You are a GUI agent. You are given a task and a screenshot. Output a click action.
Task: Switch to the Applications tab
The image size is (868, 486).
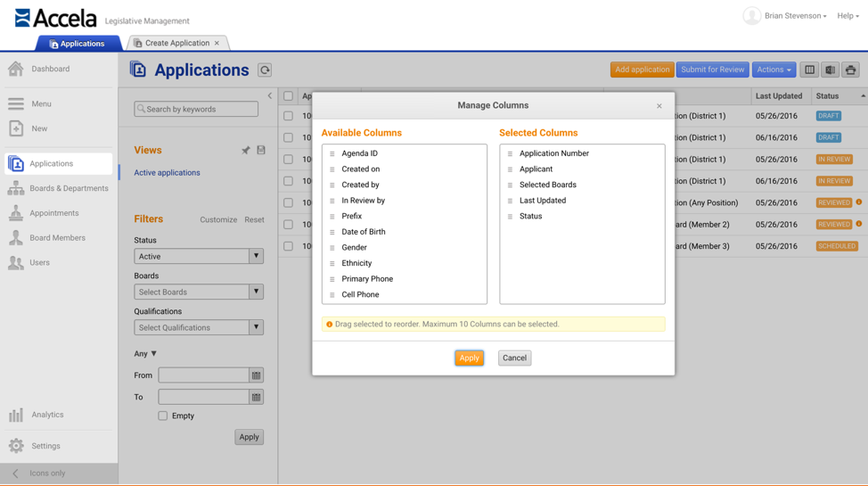[78, 43]
